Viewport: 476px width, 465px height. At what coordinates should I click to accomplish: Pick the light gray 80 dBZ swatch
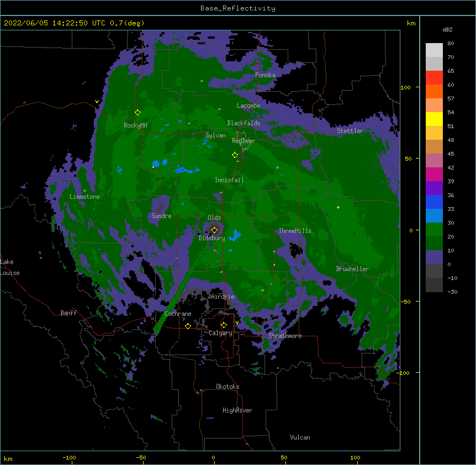tap(434, 50)
